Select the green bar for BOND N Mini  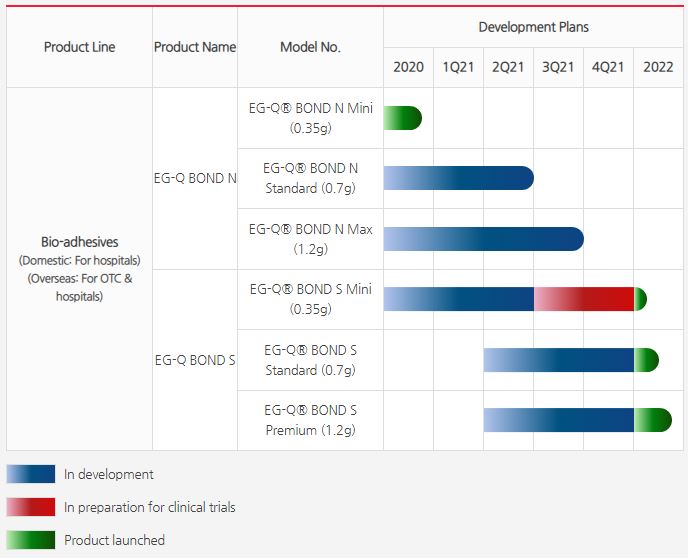point(402,118)
